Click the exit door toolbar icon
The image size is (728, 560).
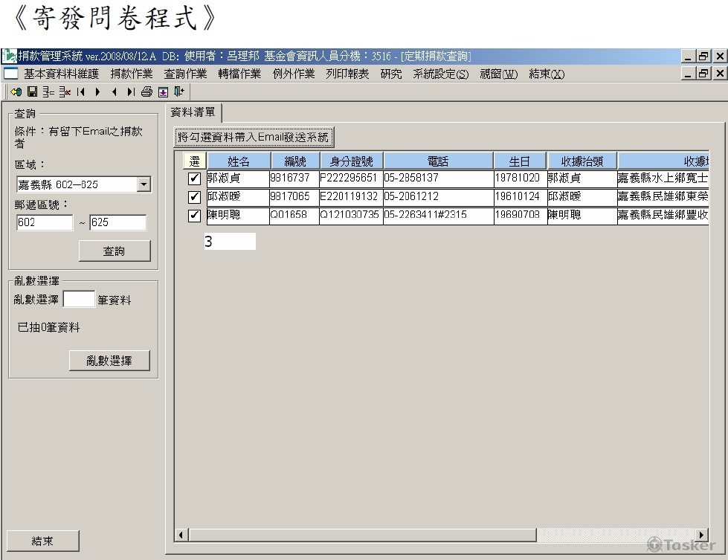(179, 92)
